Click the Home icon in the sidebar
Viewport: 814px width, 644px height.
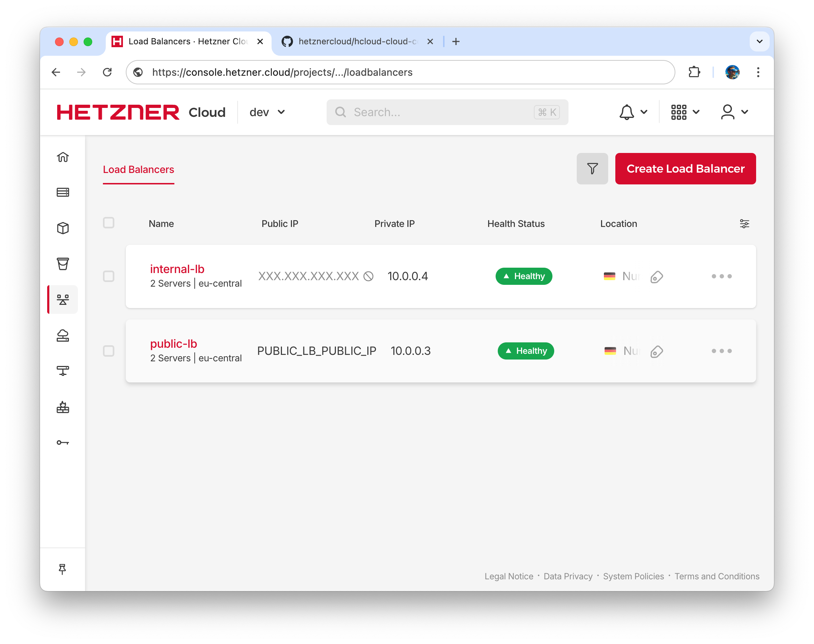tap(63, 157)
